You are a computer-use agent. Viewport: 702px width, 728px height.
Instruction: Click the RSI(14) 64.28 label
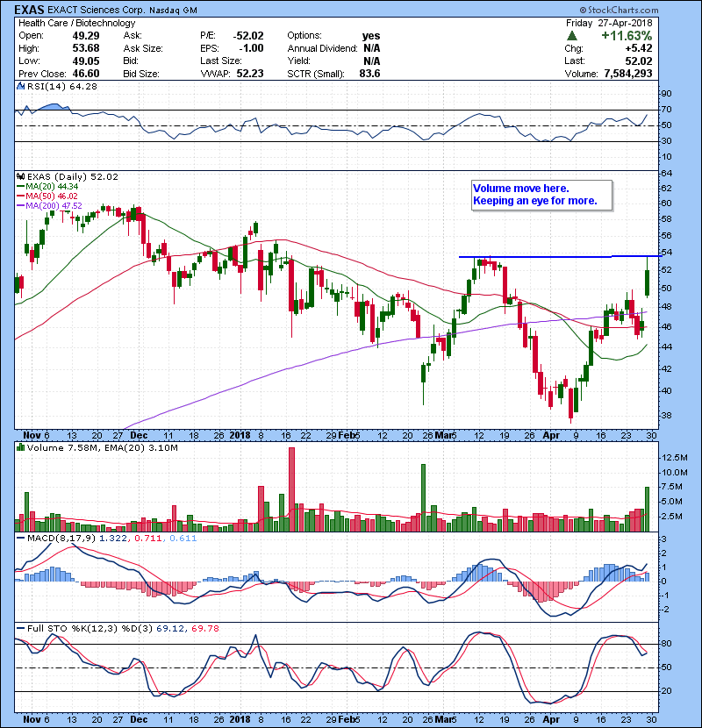tap(62, 86)
